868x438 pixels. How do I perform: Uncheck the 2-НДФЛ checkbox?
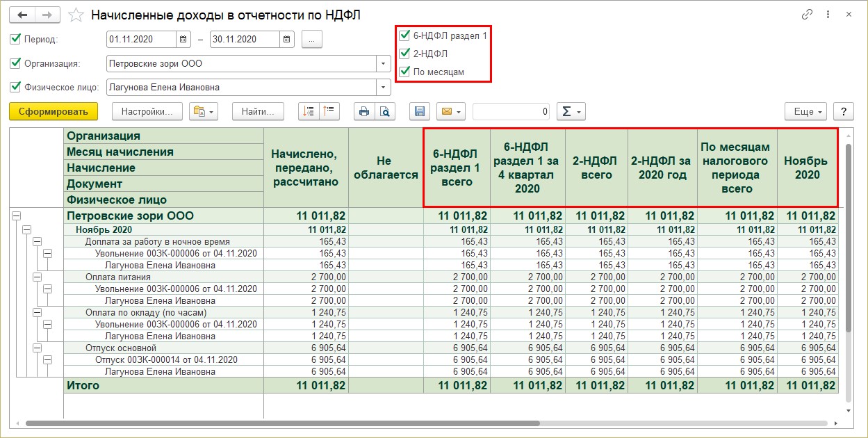click(x=404, y=53)
